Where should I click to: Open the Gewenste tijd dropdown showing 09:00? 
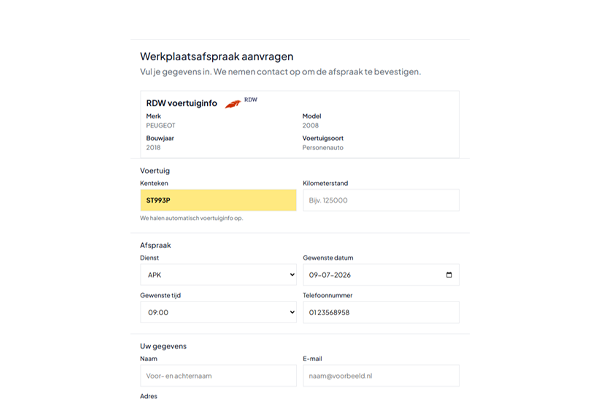pos(218,312)
